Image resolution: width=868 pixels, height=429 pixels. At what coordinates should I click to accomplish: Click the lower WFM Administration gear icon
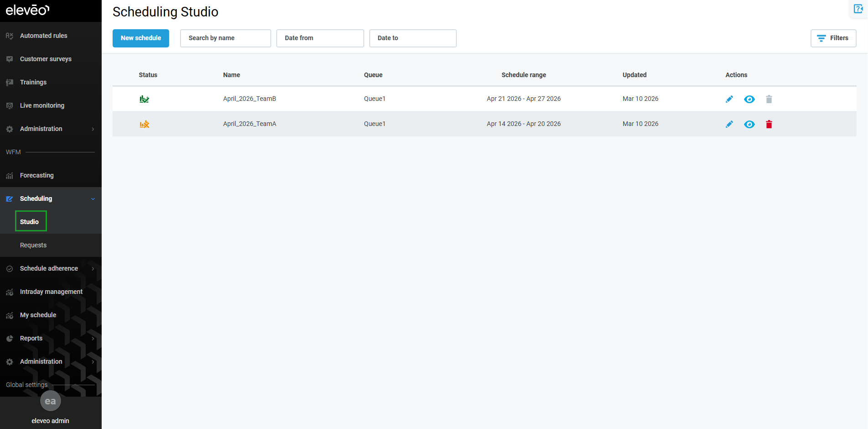(x=10, y=361)
